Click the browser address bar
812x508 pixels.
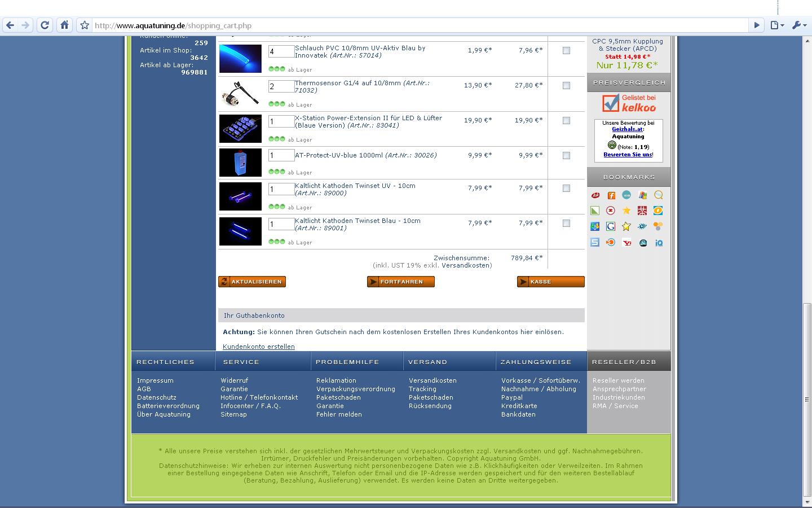click(x=420, y=25)
